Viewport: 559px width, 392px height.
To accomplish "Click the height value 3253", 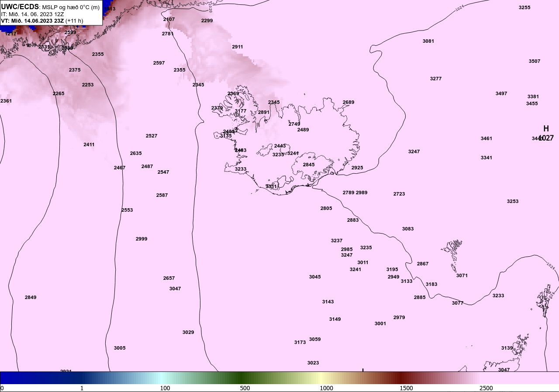I will pyautogui.click(x=513, y=201).
